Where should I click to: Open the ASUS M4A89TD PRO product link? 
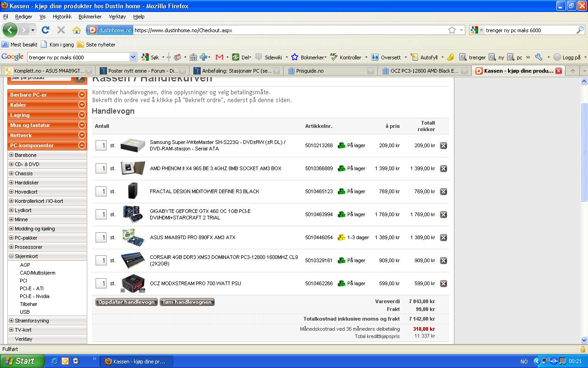point(192,237)
